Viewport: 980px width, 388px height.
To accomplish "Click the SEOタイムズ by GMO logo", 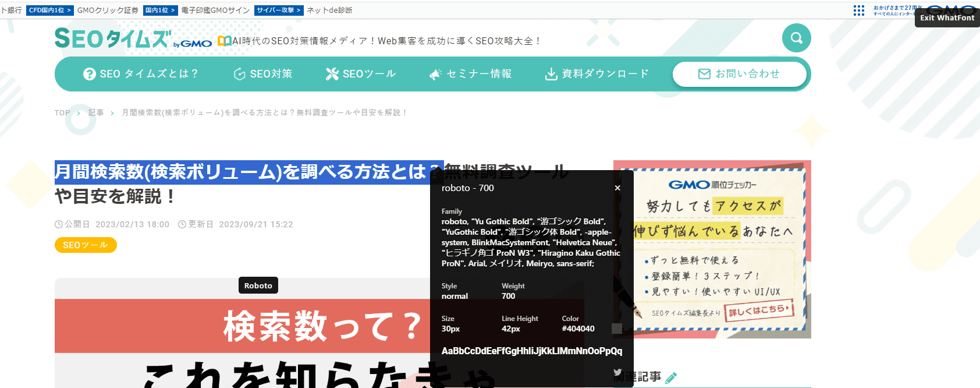I will click(x=133, y=38).
